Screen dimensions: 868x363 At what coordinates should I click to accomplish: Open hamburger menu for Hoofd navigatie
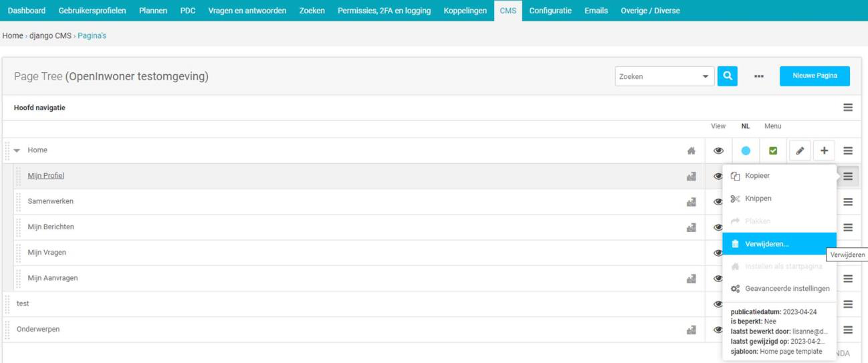tap(848, 108)
